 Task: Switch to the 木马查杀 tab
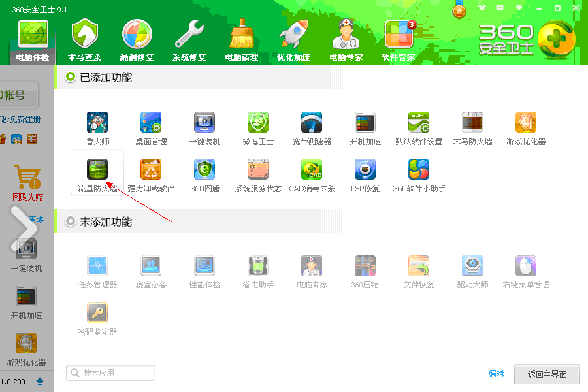click(84, 41)
